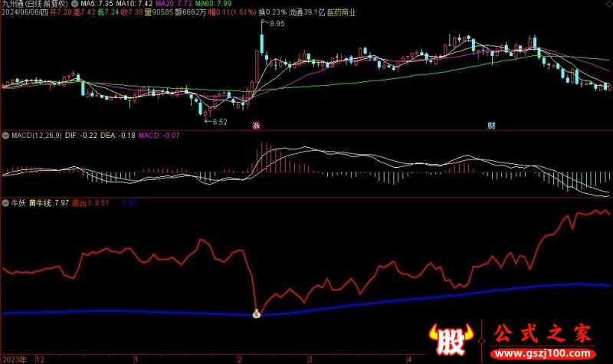Click the 6.52 low price label

(220, 122)
